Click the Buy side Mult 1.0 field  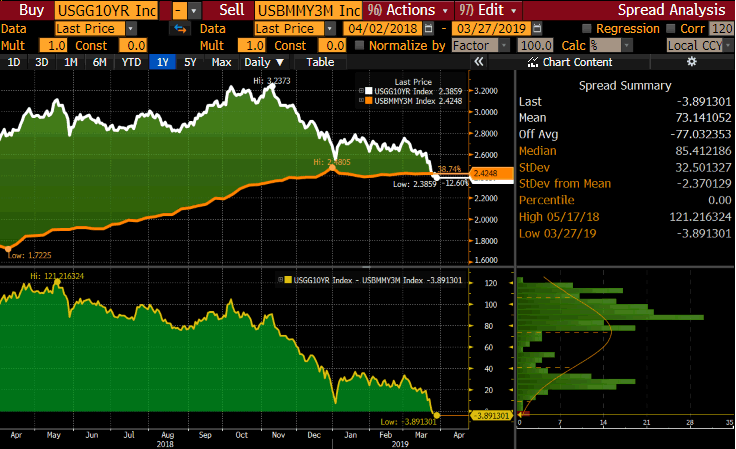54,46
